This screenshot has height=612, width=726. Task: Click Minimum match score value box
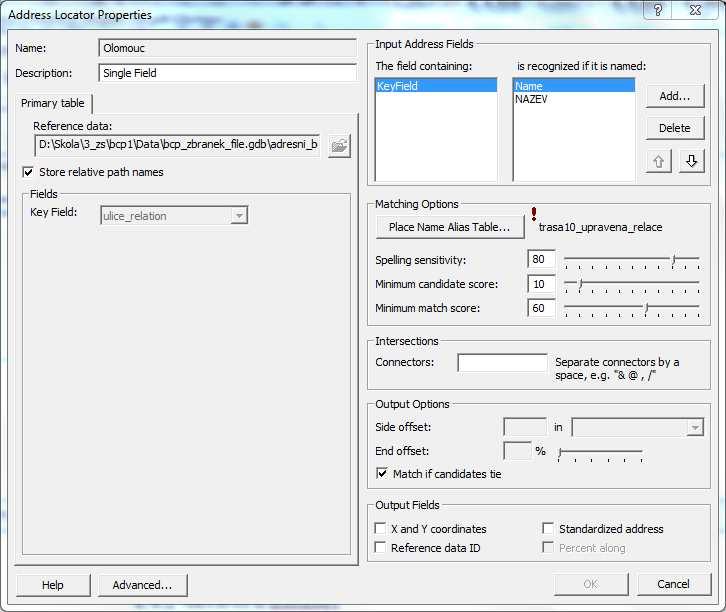541,308
